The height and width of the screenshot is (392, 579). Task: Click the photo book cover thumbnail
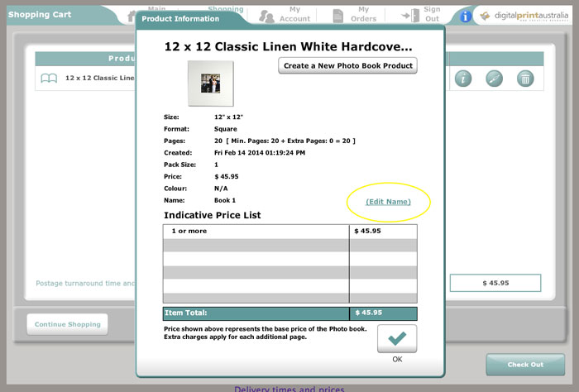[211, 83]
